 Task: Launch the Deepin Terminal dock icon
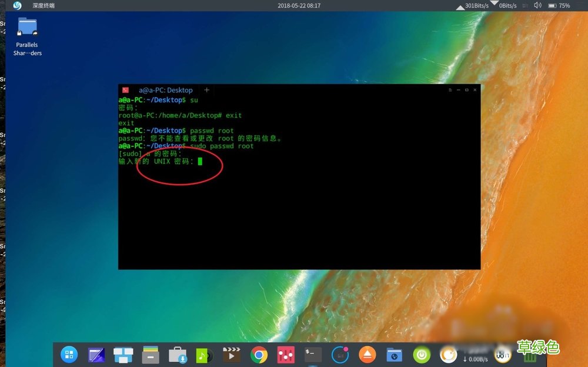pyautogui.click(x=312, y=355)
